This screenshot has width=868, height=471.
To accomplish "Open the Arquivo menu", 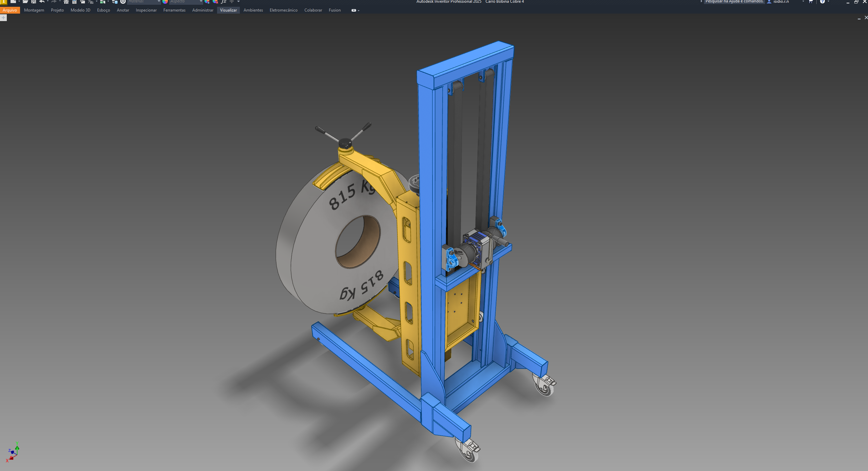I will (10, 10).
